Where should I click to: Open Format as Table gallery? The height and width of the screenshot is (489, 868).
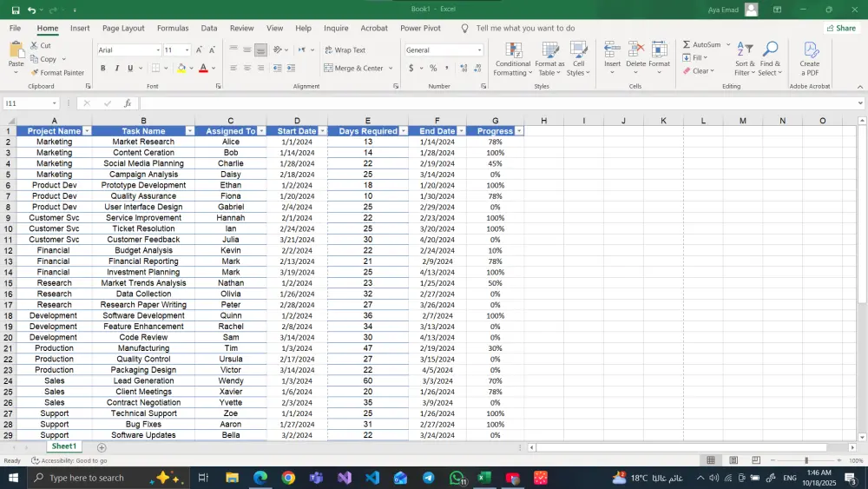549,59
